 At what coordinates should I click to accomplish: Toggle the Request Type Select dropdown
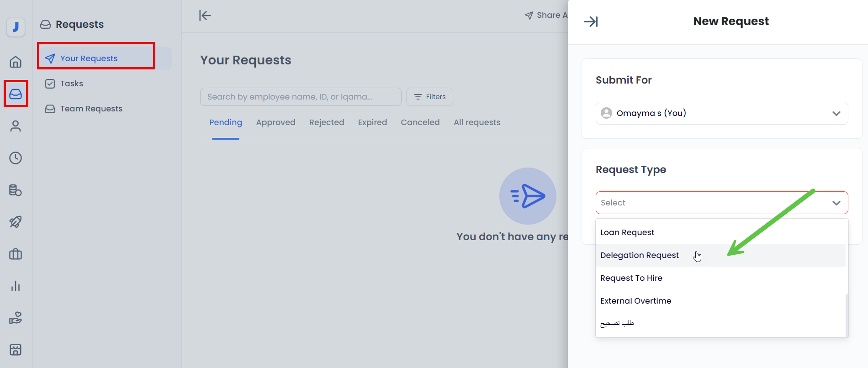(721, 203)
